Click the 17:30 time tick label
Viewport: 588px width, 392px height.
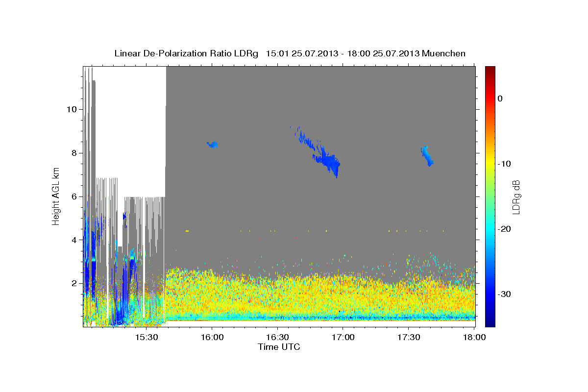pyautogui.click(x=408, y=338)
